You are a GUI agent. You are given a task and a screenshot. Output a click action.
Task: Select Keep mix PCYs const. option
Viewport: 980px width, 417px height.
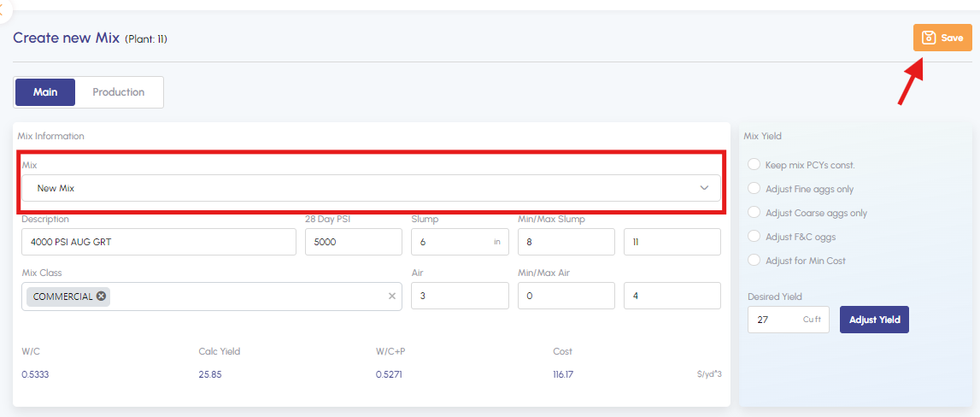[754, 165]
